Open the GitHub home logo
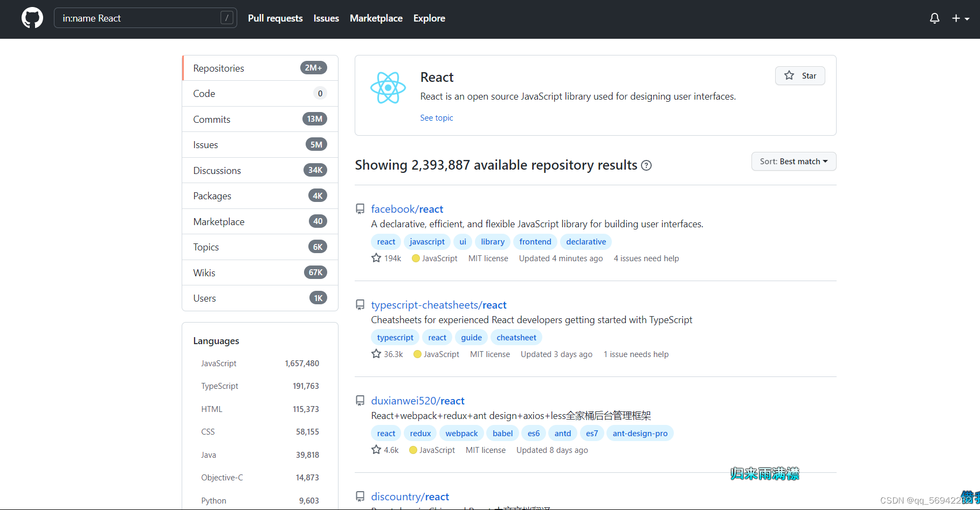 (32, 18)
